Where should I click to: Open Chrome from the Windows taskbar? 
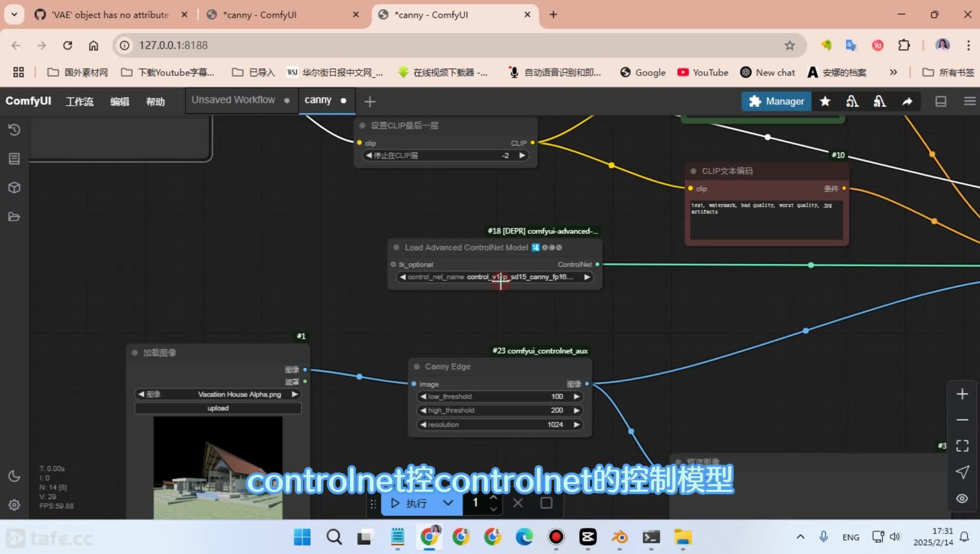(x=430, y=537)
